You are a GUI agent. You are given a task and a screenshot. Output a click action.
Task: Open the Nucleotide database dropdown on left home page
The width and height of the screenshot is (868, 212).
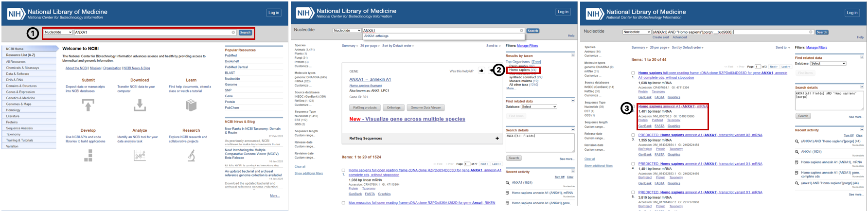58,33
